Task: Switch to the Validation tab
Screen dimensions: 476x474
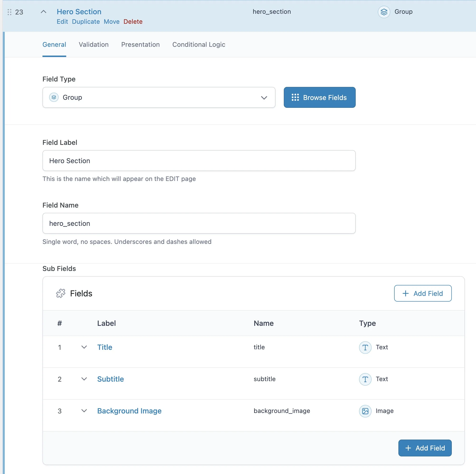Action: pos(94,45)
